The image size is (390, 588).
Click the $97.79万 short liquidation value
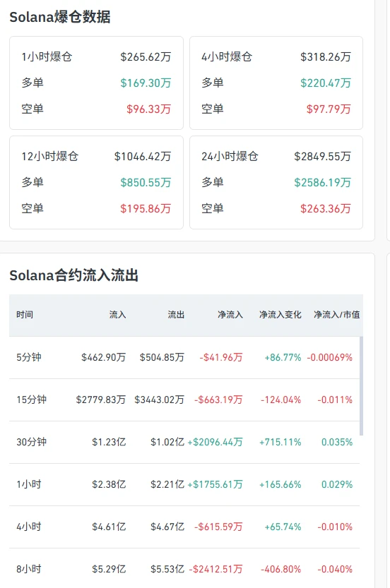pyautogui.click(x=329, y=109)
